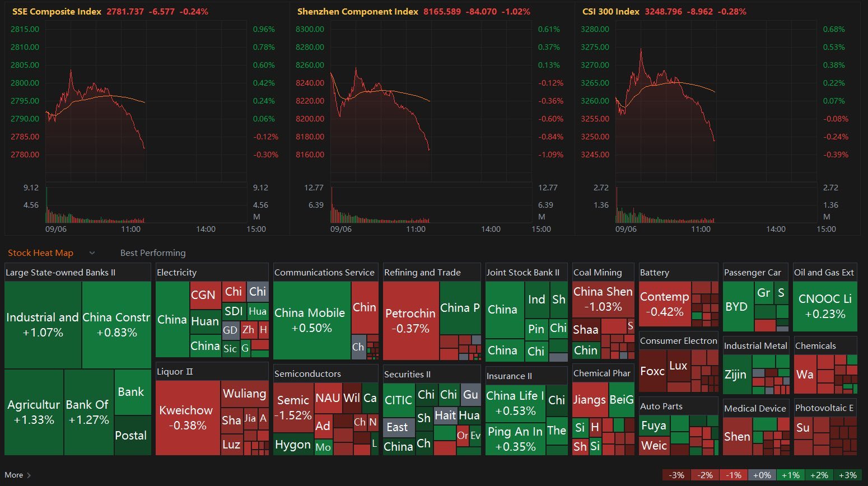Open the Industrial Metal sector header
The width and height of the screenshot is (868, 486).
pyautogui.click(x=755, y=346)
